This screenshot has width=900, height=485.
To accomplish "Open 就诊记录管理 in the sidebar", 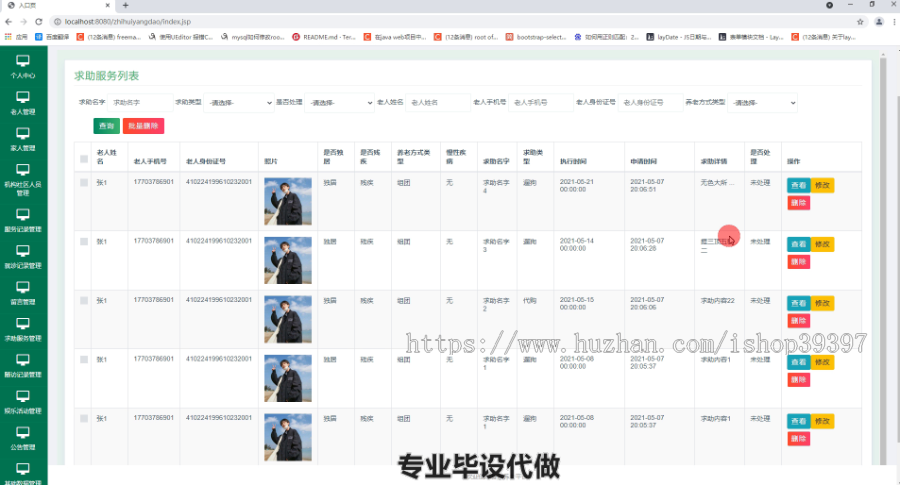I will coord(23,257).
